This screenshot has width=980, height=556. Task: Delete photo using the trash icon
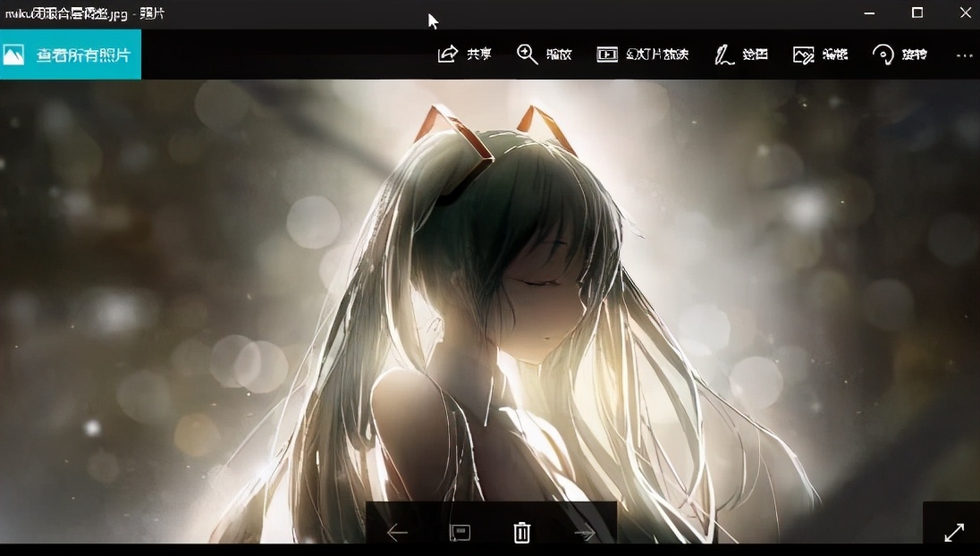522,532
